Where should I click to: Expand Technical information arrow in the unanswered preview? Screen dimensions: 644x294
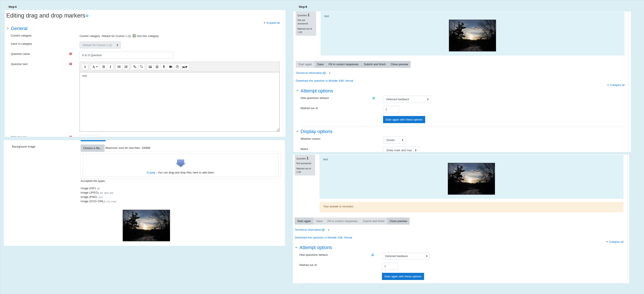point(330,73)
